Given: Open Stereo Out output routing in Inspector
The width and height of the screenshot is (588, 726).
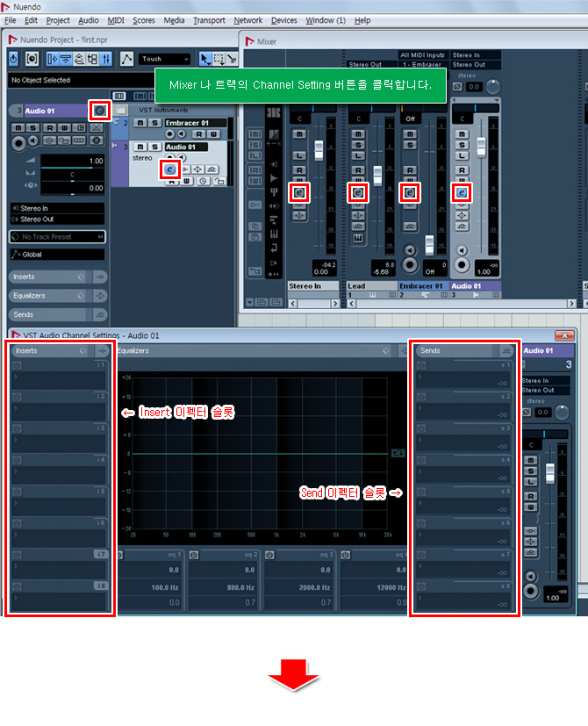Looking at the screenshot, I should tap(57, 219).
